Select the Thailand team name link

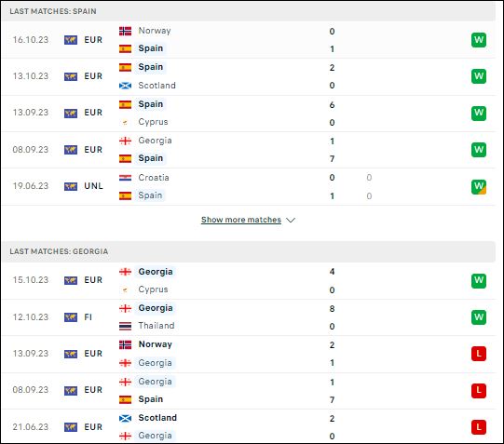click(x=157, y=326)
